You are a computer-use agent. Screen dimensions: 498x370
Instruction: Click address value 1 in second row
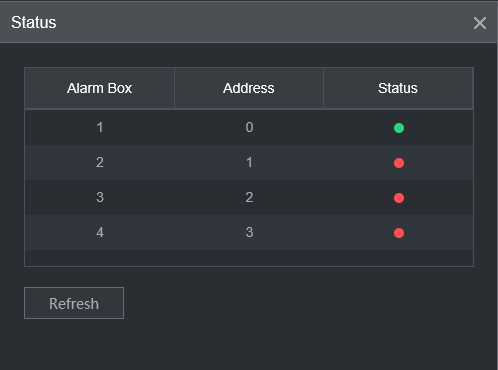249,162
